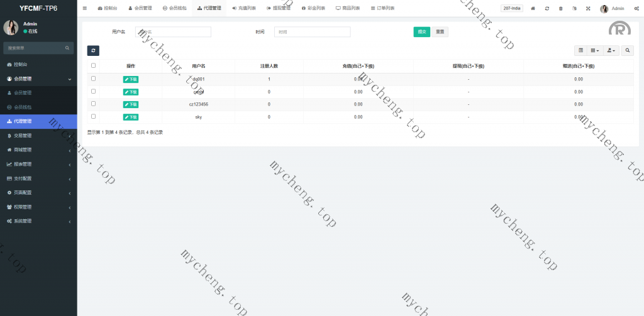Click the trash icon in top bar
The image size is (644, 316).
point(561,9)
